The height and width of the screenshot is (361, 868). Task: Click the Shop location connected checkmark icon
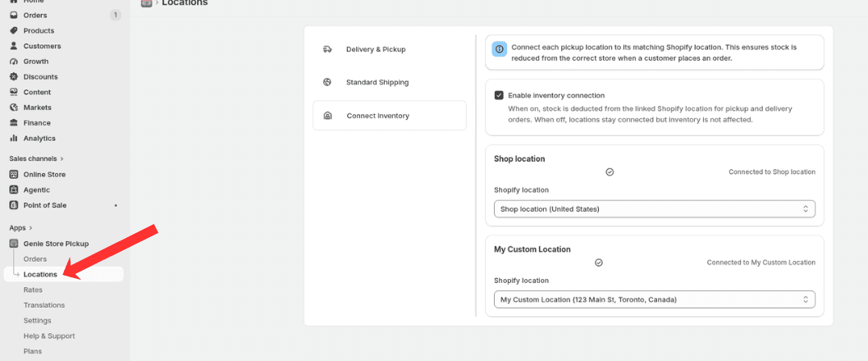pos(610,172)
